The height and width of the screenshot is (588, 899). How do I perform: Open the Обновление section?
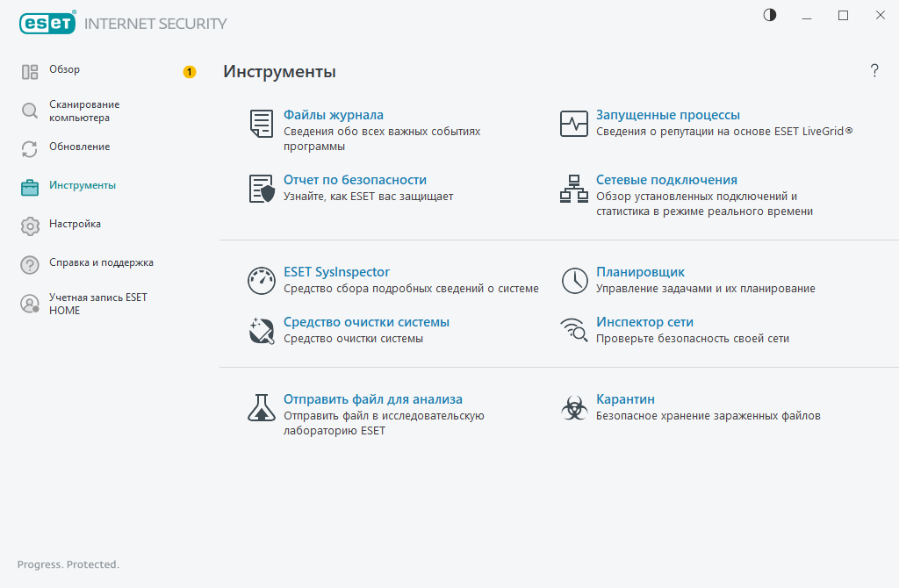click(79, 147)
